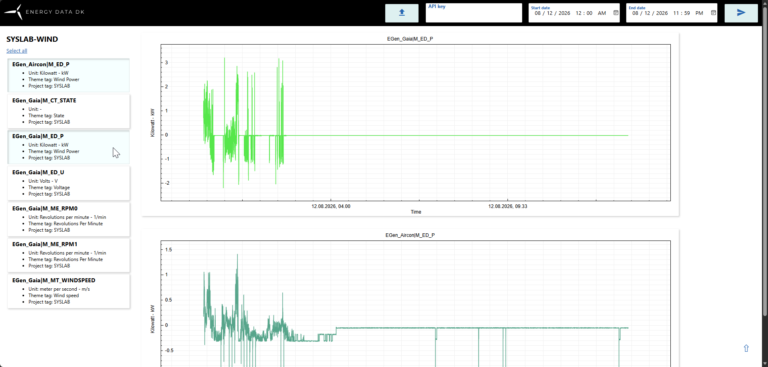Image resolution: width=768 pixels, height=367 pixels.
Task: Click the Time axis label of top chart
Action: coord(416,212)
